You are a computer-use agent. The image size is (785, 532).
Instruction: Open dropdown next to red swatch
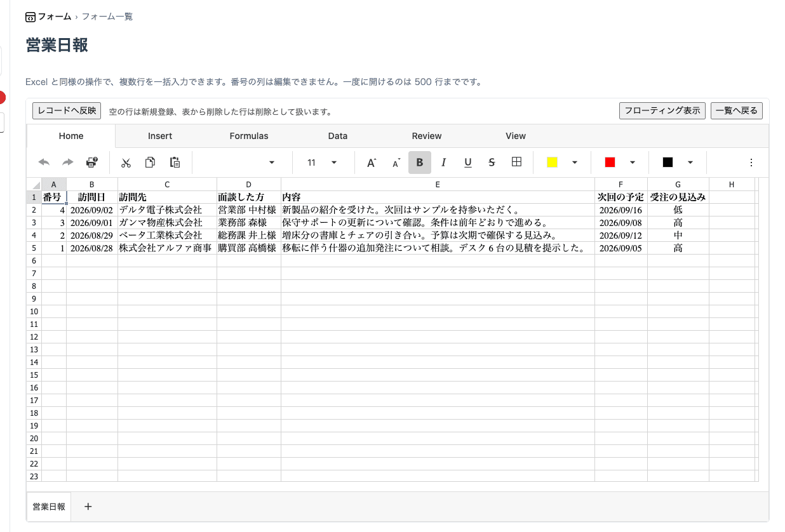click(633, 163)
